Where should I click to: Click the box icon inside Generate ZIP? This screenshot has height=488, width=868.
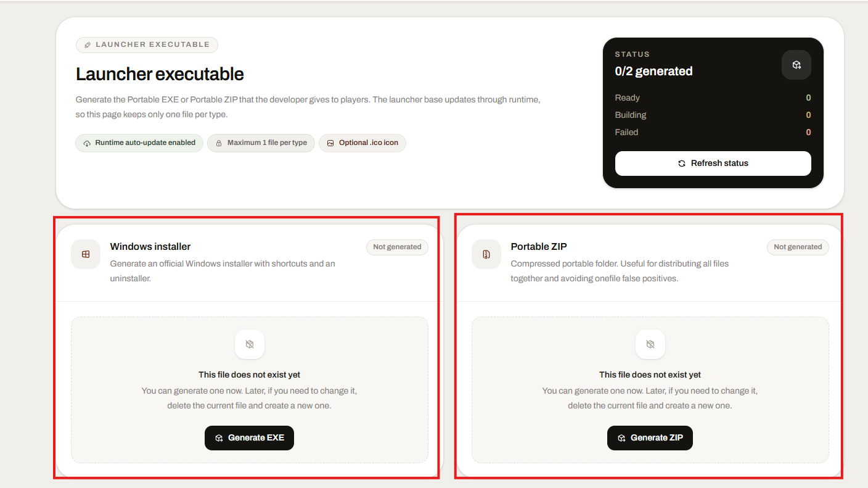621,438
